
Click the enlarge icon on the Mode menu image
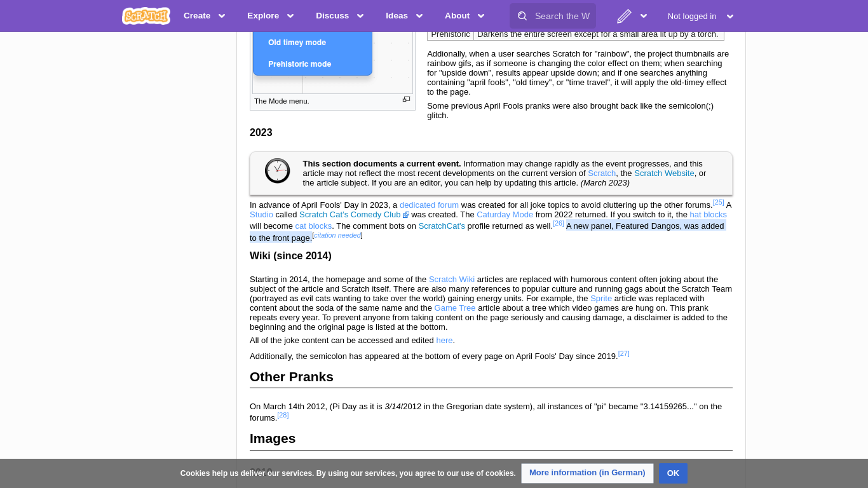pyautogui.click(x=406, y=99)
